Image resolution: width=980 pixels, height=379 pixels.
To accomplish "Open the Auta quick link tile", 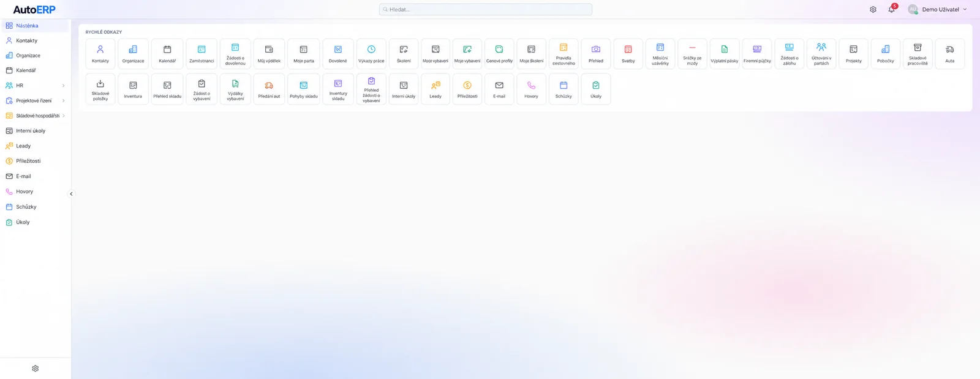I will click(x=950, y=54).
